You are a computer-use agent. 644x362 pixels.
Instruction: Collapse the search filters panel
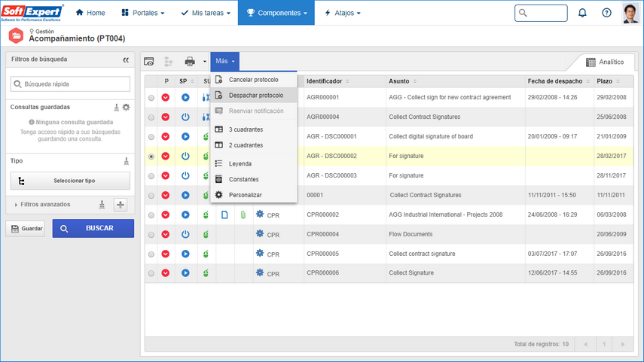click(x=126, y=60)
